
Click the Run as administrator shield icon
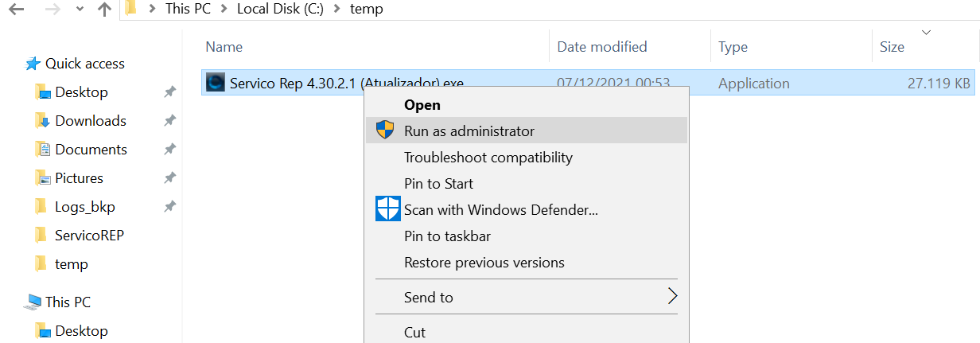[386, 131]
